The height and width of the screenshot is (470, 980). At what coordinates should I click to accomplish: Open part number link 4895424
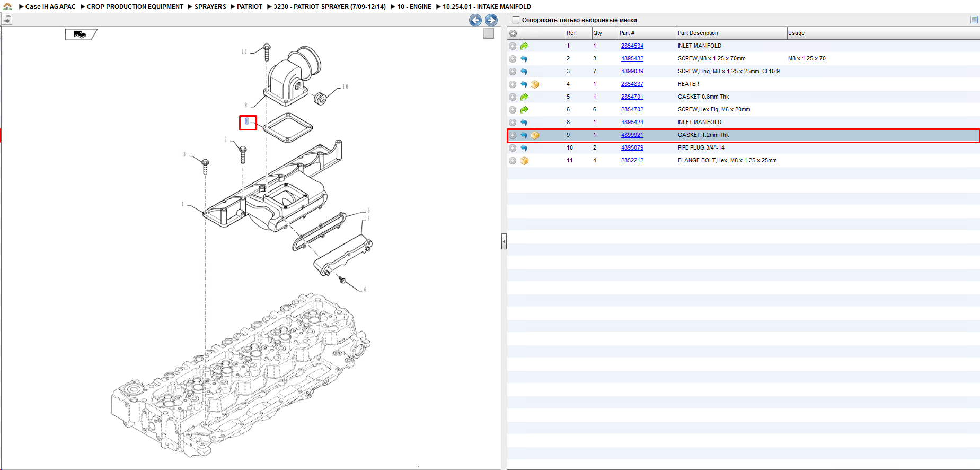click(632, 123)
